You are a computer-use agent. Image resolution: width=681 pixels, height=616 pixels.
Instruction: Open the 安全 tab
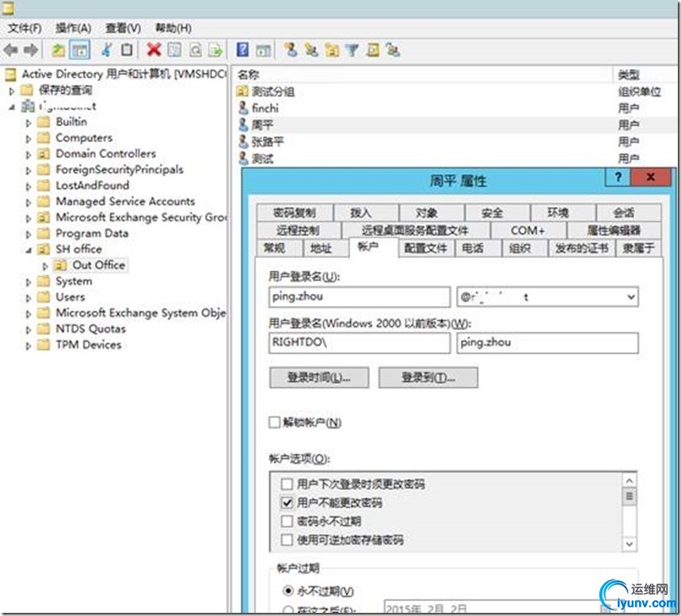[x=496, y=213]
